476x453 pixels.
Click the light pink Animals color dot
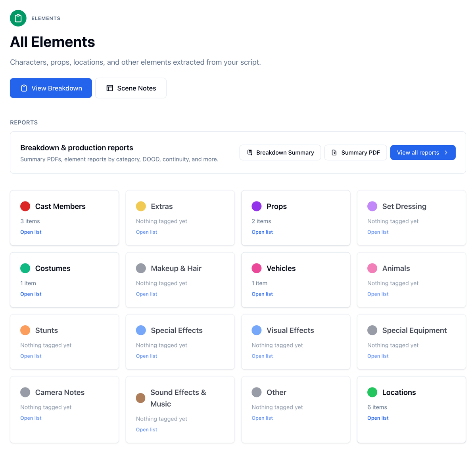pos(372,268)
